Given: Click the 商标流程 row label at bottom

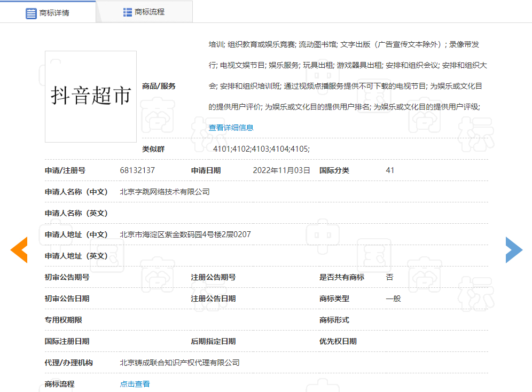Looking at the screenshot, I should pyautogui.click(x=60, y=384).
